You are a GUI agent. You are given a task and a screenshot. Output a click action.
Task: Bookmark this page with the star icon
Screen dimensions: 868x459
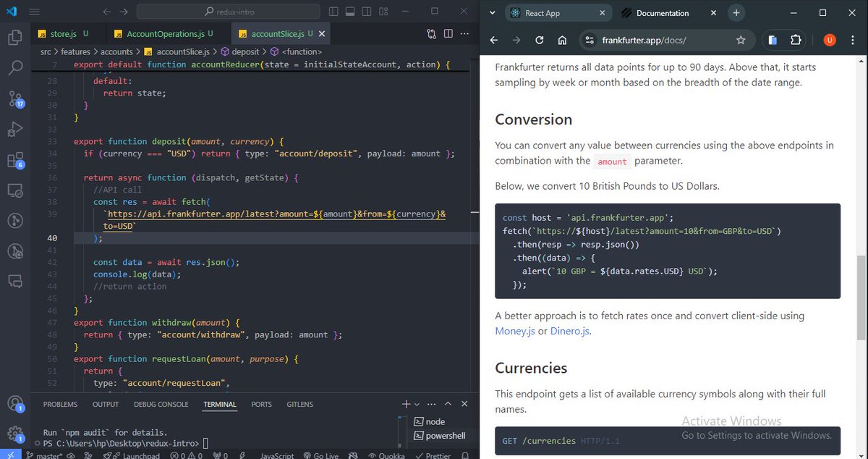pos(741,41)
